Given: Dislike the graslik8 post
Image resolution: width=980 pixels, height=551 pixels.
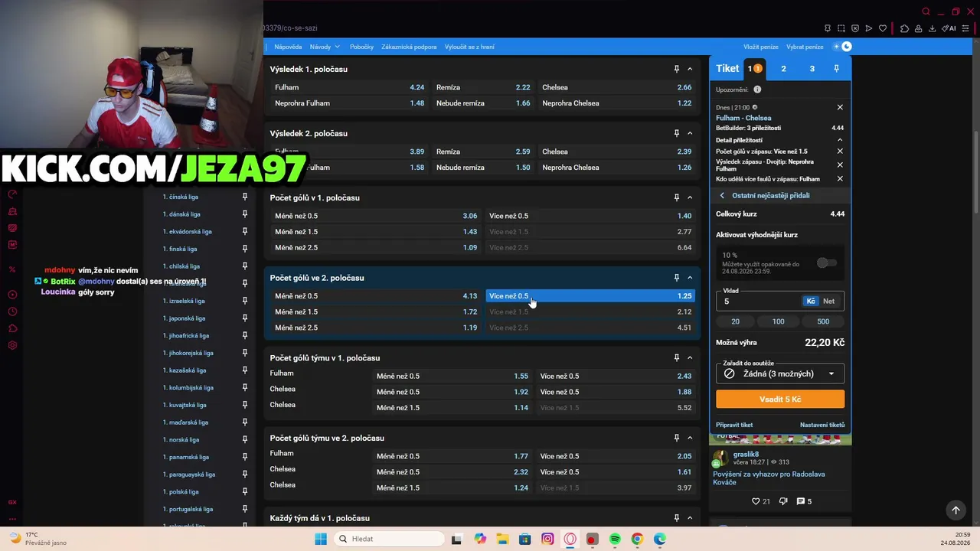Looking at the screenshot, I should click(x=783, y=501).
